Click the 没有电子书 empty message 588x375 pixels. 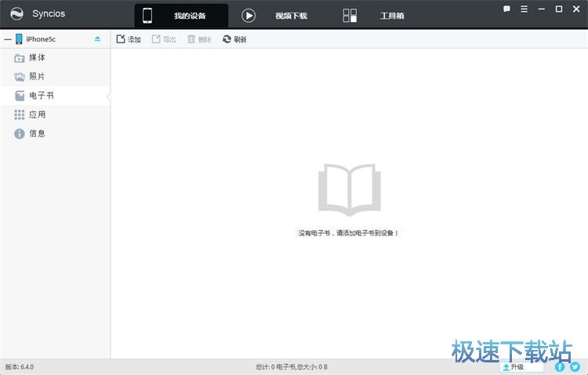[348, 233]
